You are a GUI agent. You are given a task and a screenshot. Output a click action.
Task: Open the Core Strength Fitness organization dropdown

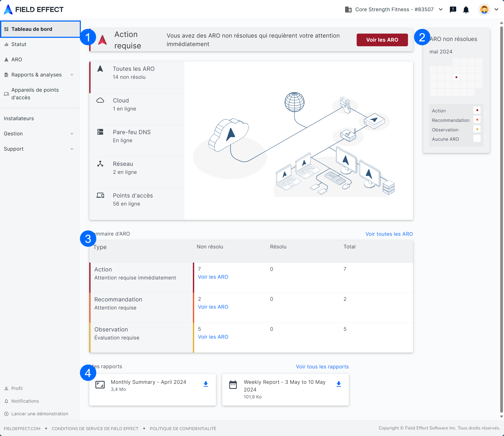(394, 10)
